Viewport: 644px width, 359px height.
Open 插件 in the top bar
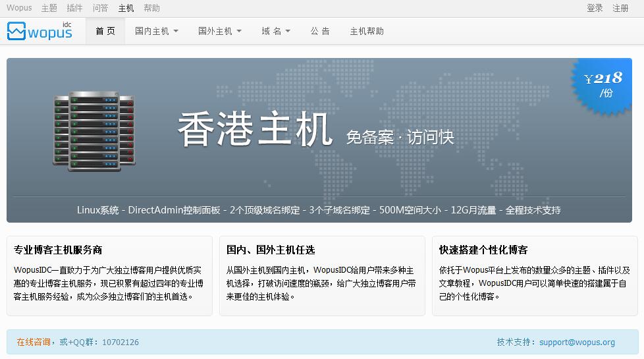74,8
